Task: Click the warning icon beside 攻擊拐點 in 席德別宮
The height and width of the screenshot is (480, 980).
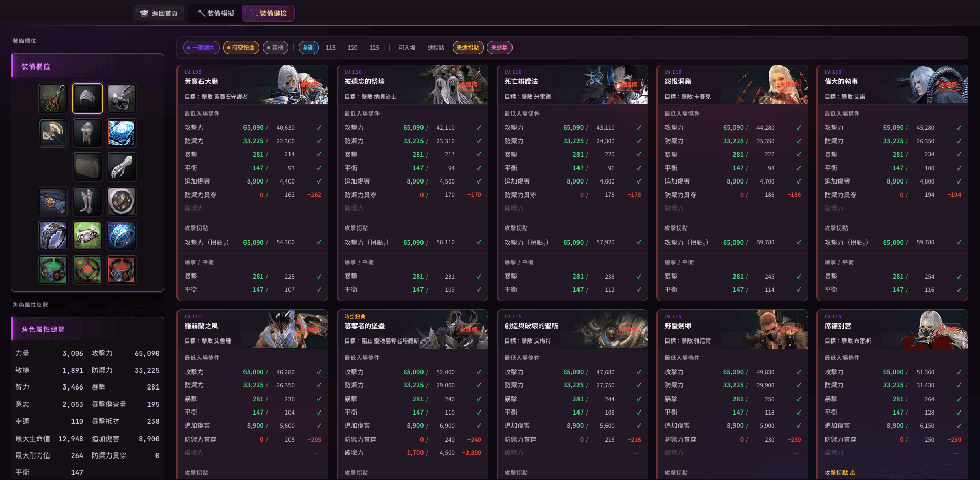Action: [853, 473]
